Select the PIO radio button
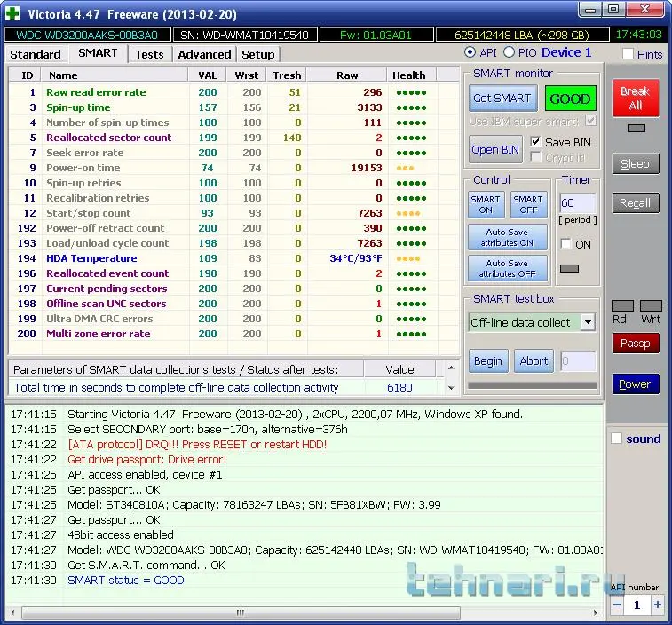This screenshot has width=672, height=625. tap(509, 52)
